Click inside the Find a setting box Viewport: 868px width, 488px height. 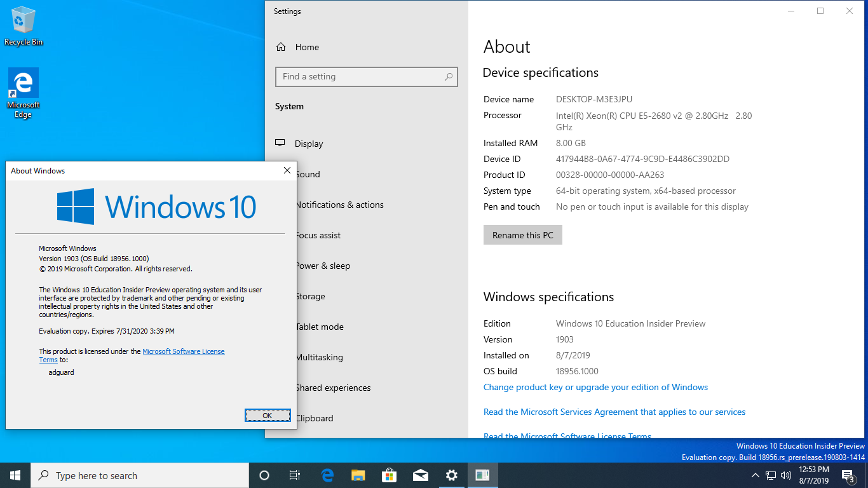367,77
